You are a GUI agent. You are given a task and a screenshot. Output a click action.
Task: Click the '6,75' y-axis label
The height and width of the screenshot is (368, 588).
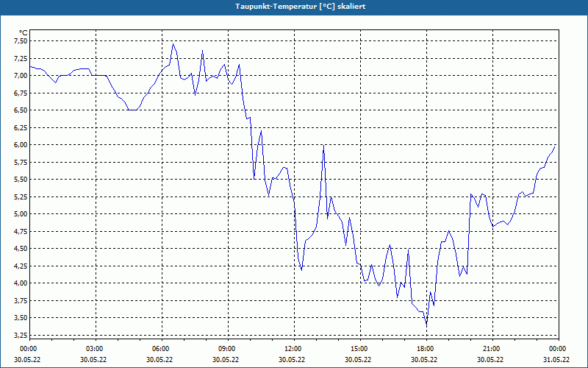20,93
